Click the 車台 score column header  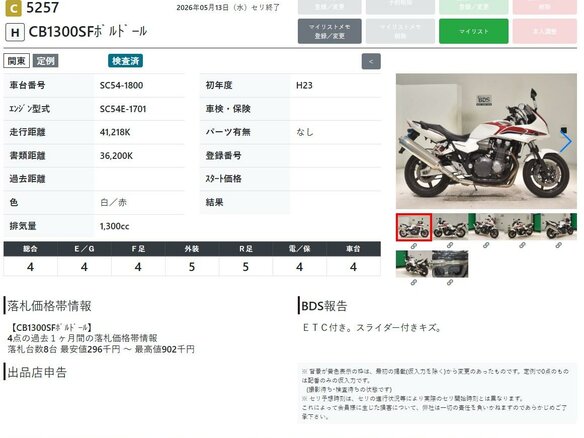click(353, 249)
